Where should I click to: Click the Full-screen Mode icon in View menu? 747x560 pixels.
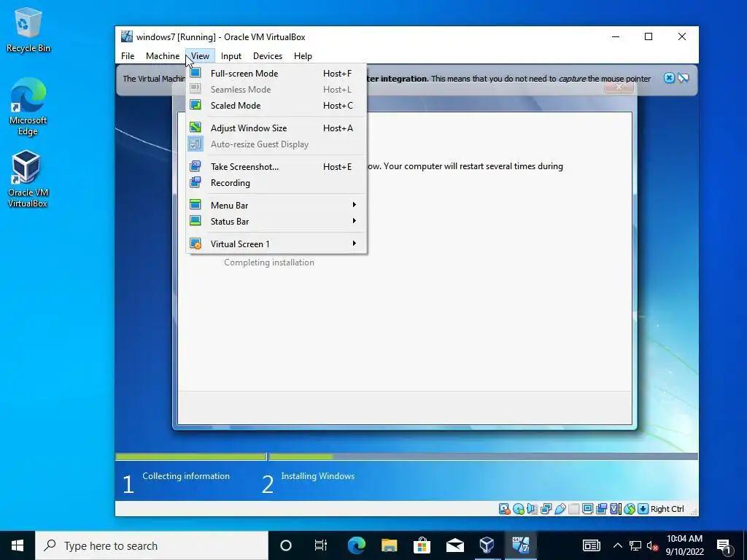tap(196, 73)
